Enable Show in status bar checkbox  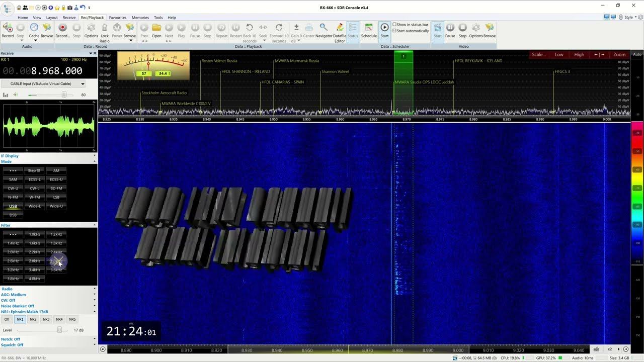[394, 25]
